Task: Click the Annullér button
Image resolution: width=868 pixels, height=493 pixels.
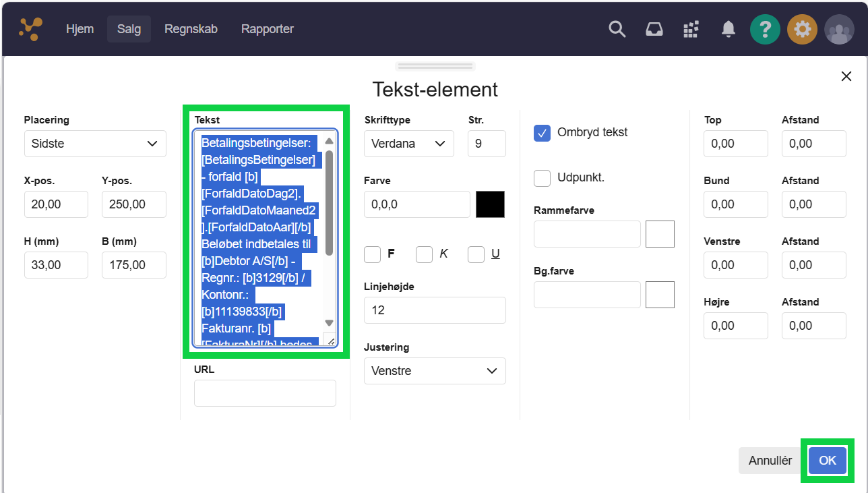Action: (x=770, y=461)
